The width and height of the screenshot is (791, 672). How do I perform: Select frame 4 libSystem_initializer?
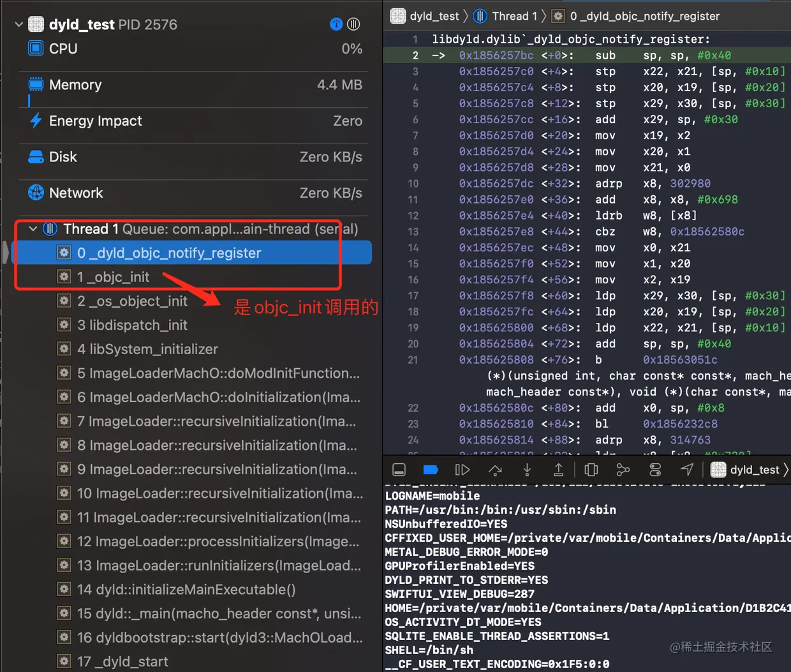pyautogui.click(x=191, y=349)
